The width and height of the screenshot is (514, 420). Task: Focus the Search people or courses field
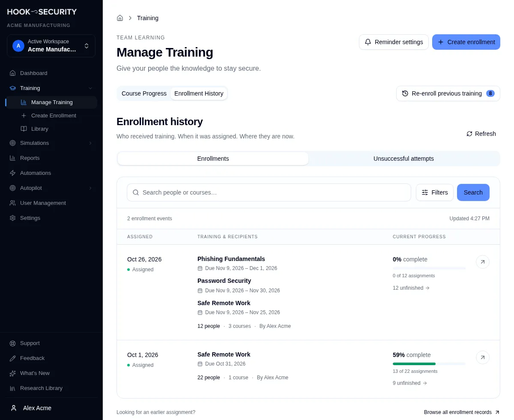(x=269, y=192)
